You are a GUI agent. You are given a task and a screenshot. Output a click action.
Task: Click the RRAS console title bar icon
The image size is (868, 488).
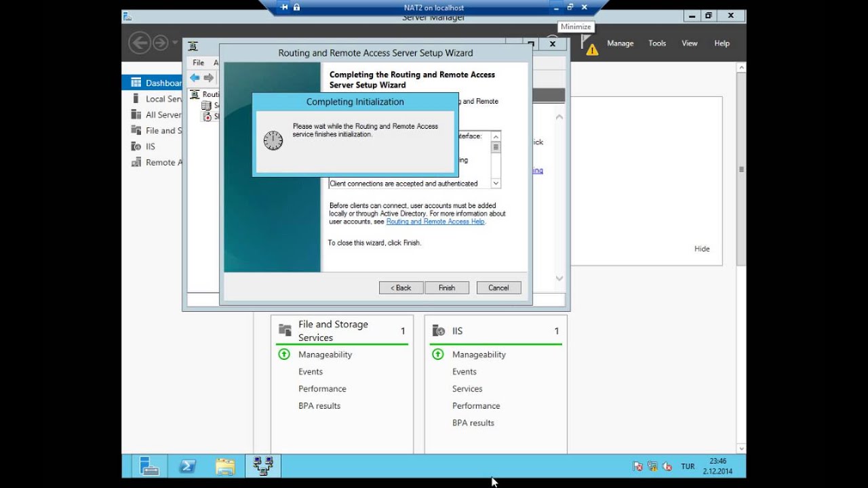(x=193, y=45)
